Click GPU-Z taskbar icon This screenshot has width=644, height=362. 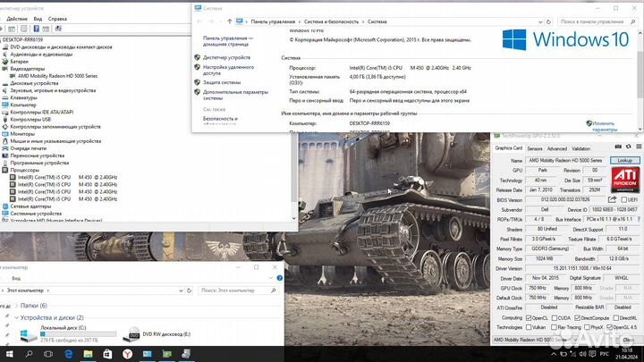tap(166, 354)
